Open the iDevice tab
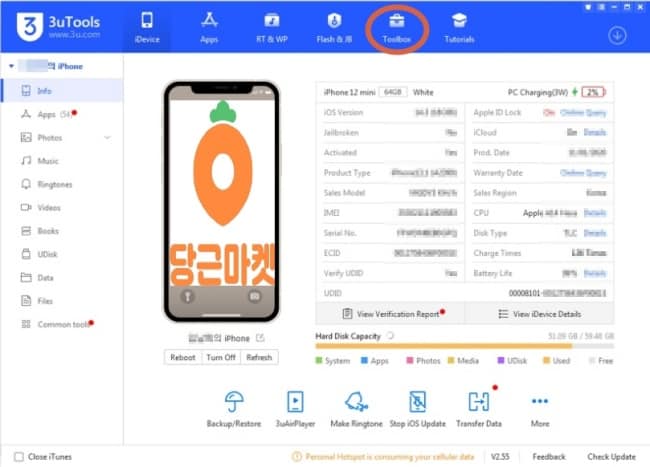Viewport: 650px width, 467px height. (x=147, y=28)
